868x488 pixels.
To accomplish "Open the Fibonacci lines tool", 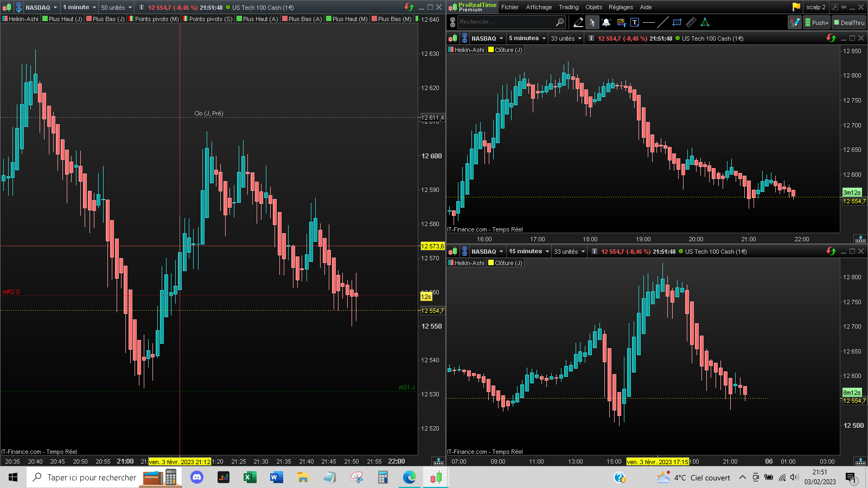I will [x=621, y=22].
